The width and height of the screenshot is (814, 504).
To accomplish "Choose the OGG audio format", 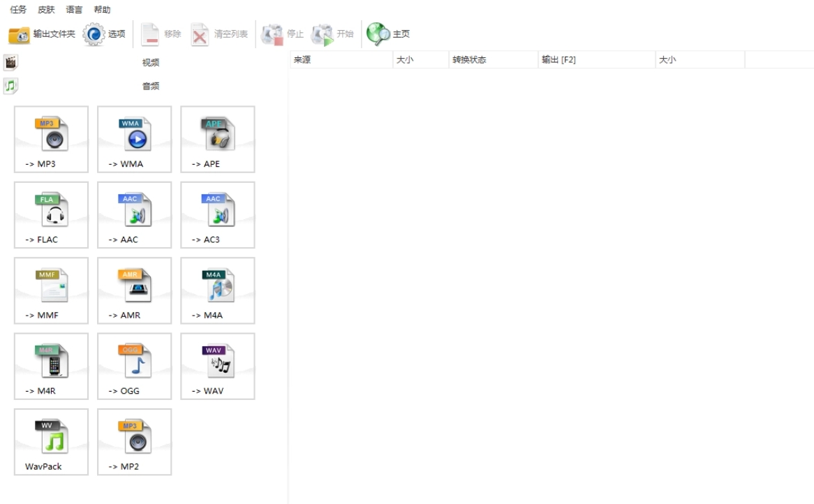I will [134, 366].
